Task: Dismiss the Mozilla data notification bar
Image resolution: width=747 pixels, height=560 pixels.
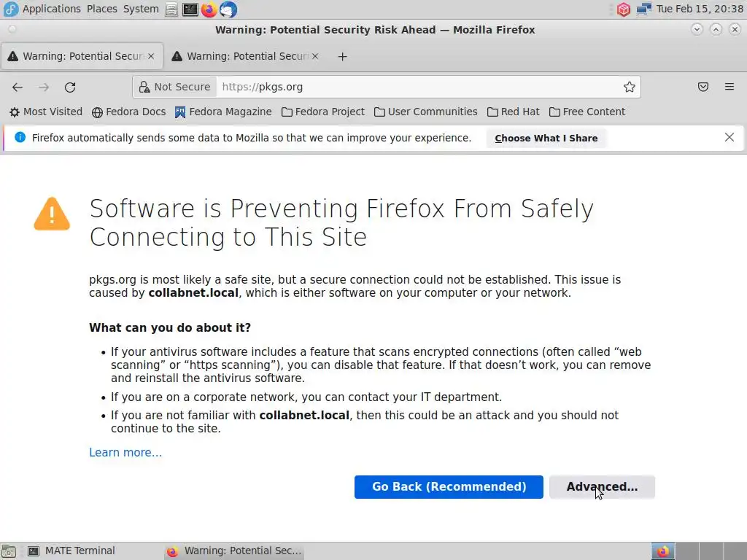Action: click(x=729, y=137)
